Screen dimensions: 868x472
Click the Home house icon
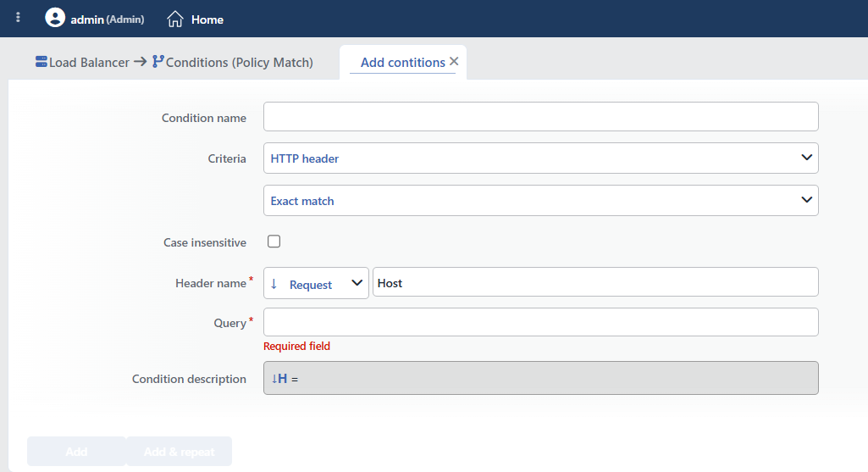point(175,19)
